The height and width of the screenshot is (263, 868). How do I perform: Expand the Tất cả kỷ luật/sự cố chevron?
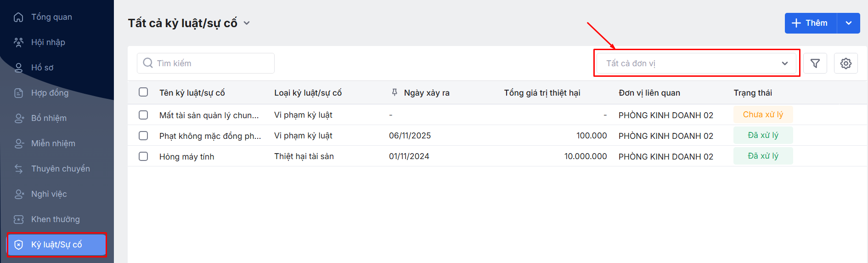coord(247,23)
